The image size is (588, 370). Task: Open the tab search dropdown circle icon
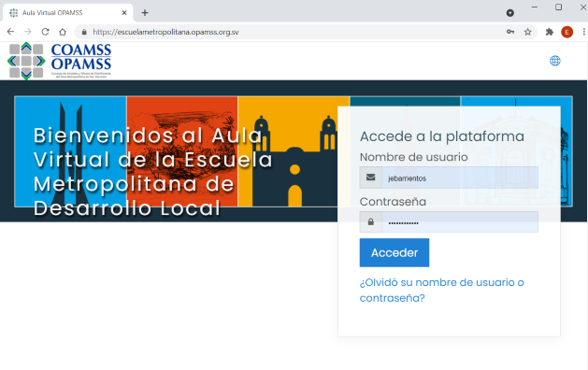[510, 13]
